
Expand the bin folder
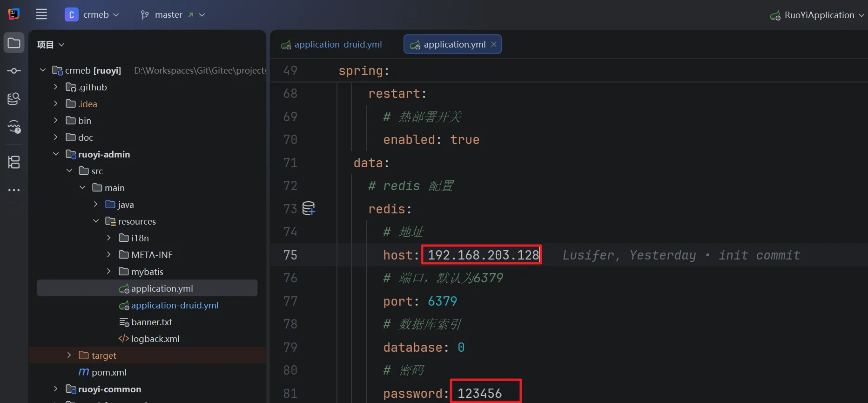pos(56,121)
